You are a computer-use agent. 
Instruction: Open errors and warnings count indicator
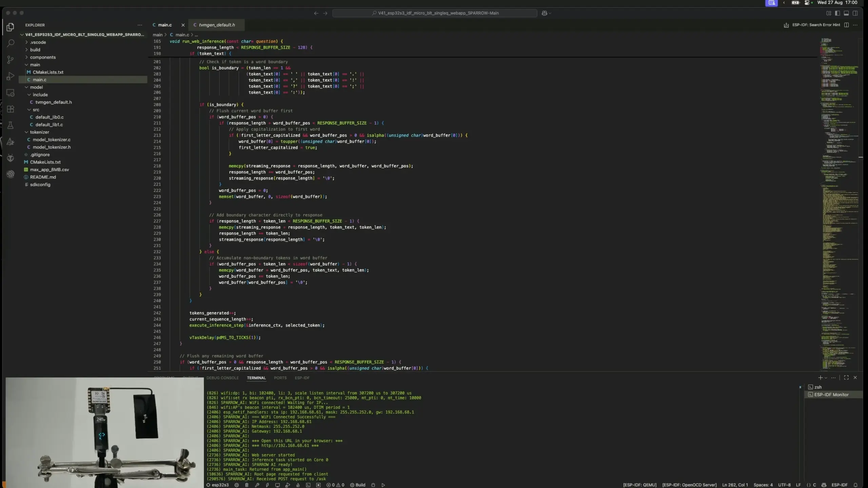tap(335, 485)
